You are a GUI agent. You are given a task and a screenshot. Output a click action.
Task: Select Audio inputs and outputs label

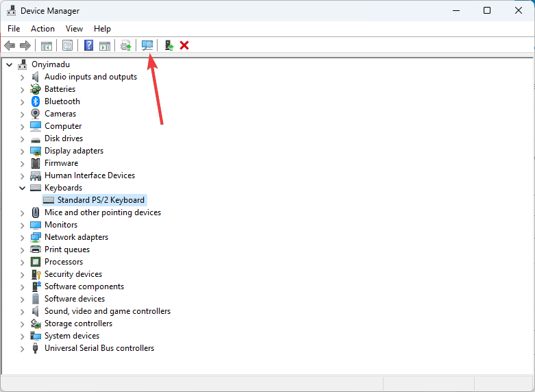click(90, 77)
